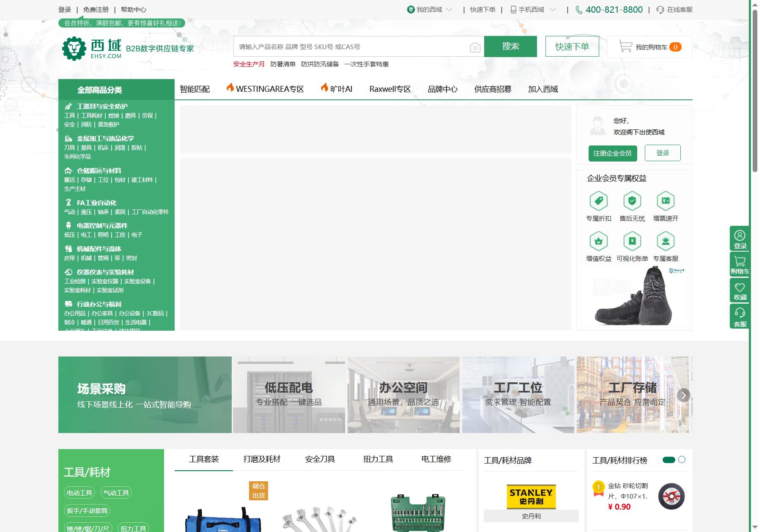Open the 低压配电 scene thumbnail
Image resolution: width=759 pixels, height=532 pixels.
(x=289, y=395)
